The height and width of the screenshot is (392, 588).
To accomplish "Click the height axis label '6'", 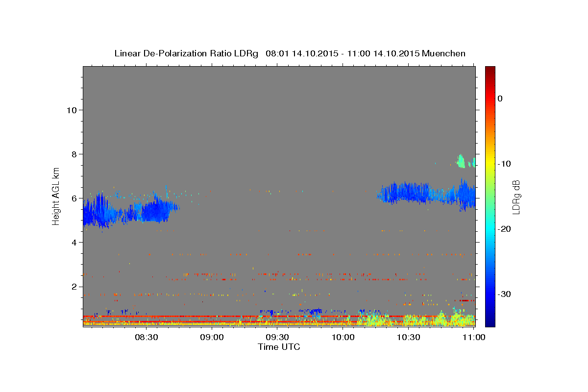I will pyautogui.click(x=73, y=198).
